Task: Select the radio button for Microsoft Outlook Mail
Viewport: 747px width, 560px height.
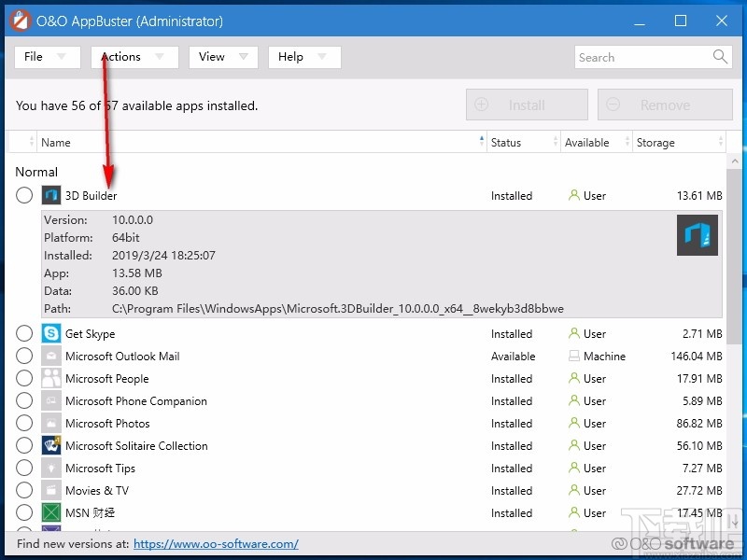Action: tap(24, 356)
